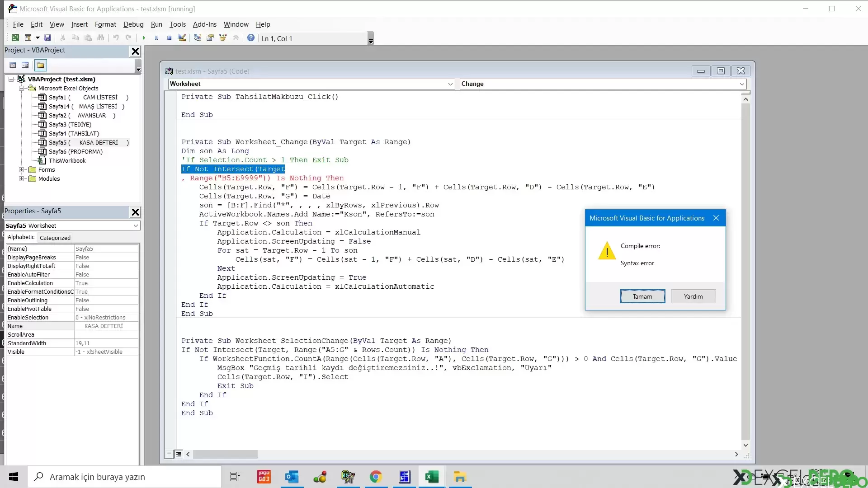
Task: Open the Change procedure dropdown
Action: pyautogui.click(x=742, y=84)
